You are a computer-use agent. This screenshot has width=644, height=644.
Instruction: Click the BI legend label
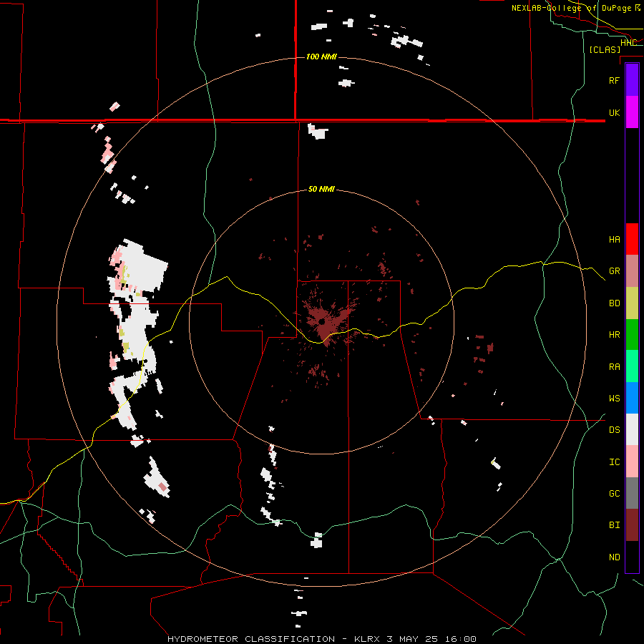point(614,525)
